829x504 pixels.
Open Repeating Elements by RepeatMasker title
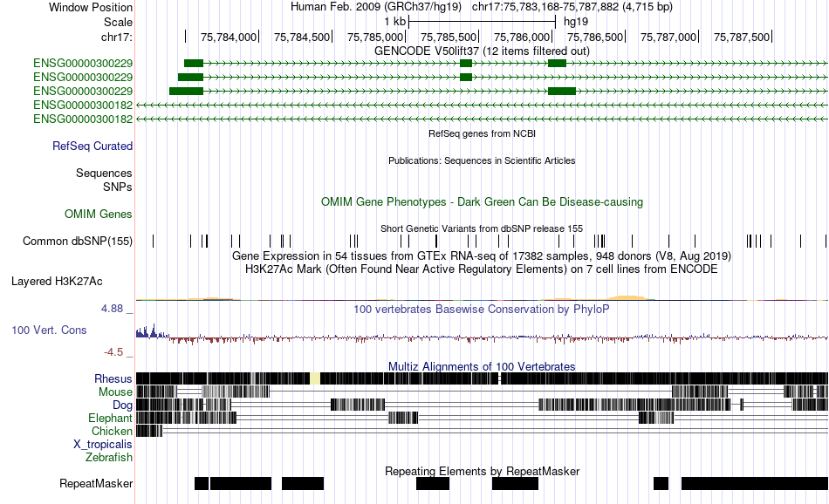click(482, 471)
